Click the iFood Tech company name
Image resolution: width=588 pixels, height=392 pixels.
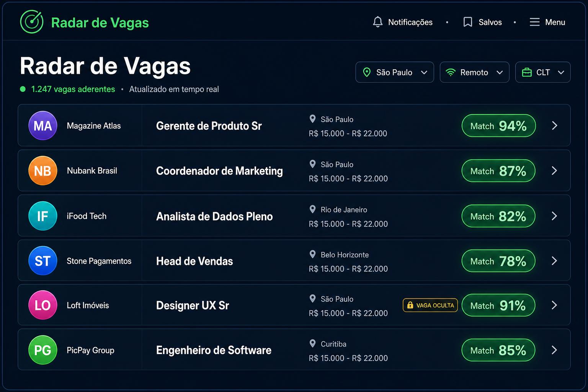click(87, 216)
